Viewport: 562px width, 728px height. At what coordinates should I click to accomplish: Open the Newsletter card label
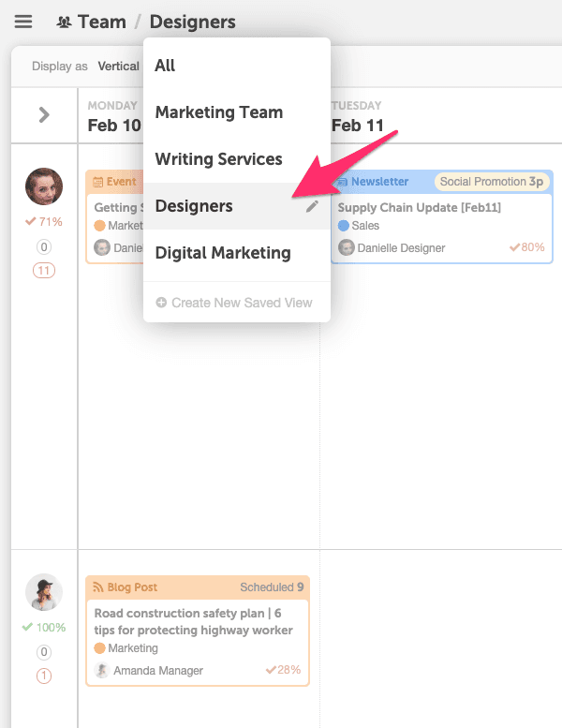379,182
